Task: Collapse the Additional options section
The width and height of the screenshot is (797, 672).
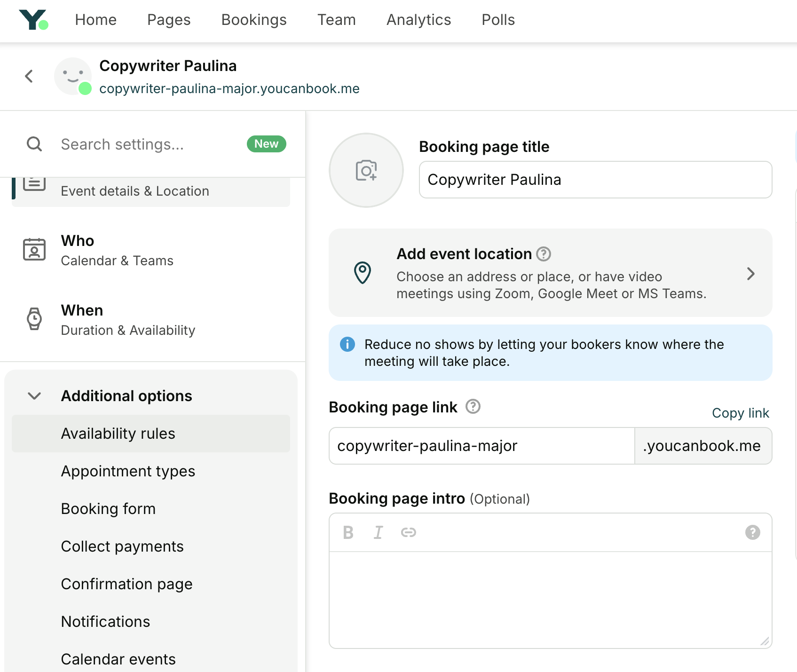Action: (x=34, y=395)
